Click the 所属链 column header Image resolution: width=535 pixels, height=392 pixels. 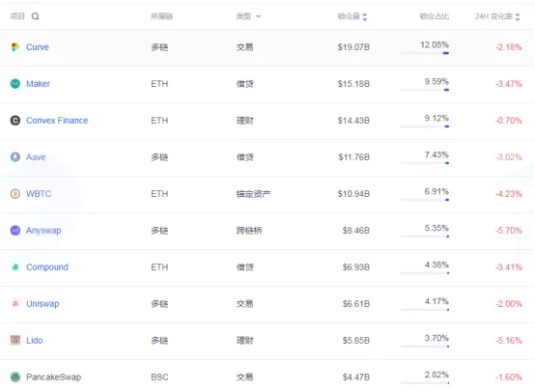point(161,16)
